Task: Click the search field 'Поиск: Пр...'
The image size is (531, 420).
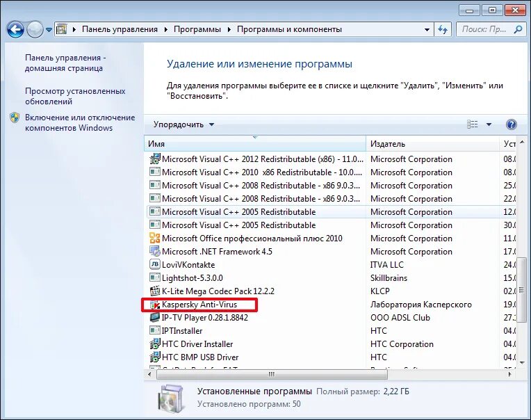Action: pos(484,29)
